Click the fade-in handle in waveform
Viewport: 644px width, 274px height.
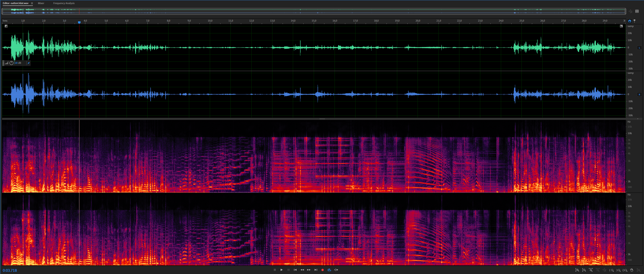6,26
